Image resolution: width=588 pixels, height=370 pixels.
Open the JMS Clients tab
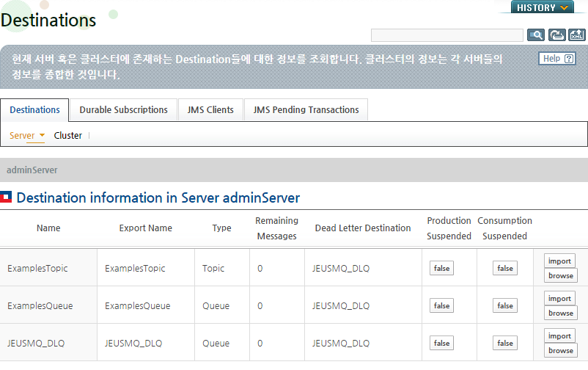(210, 109)
